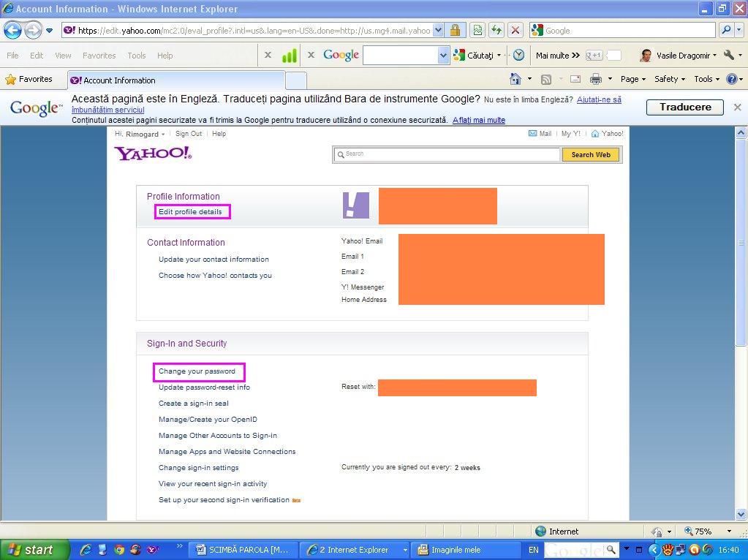Click Manage/Create your OpenID link
The width and height of the screenshot is (748, 560).
point(208,420)
